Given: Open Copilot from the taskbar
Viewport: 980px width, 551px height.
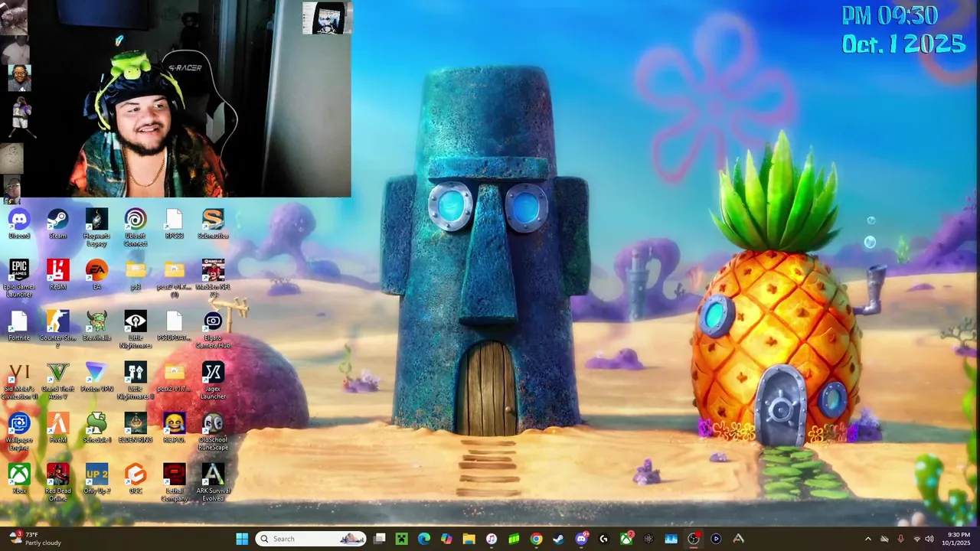Looking at the screenshot, I should point(446,539).
